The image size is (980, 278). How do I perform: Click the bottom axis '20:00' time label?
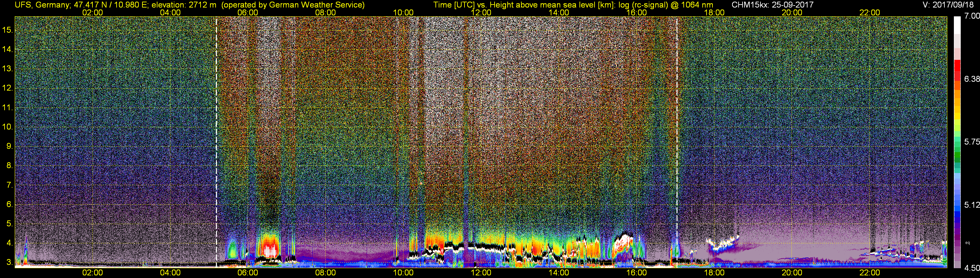792,273
